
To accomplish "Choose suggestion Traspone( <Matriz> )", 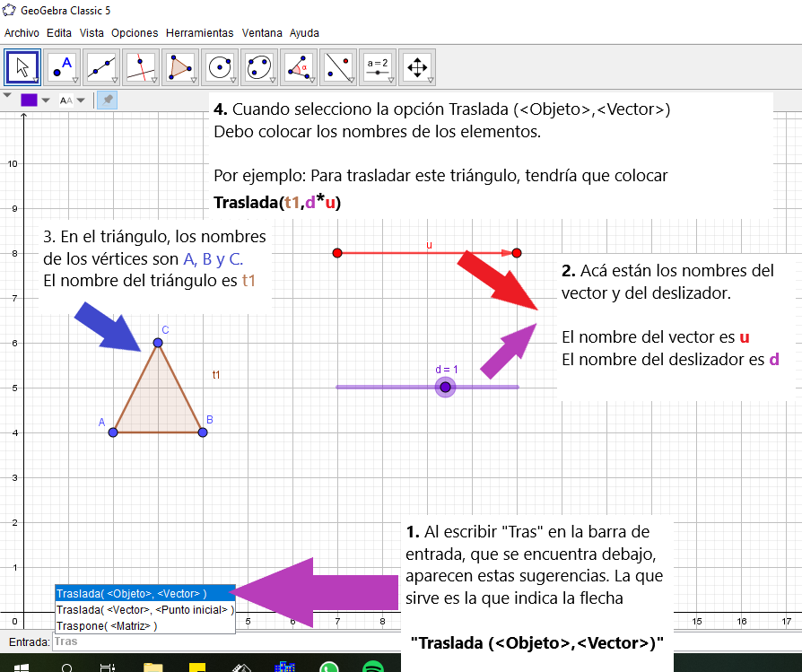I will click(145, 626).
